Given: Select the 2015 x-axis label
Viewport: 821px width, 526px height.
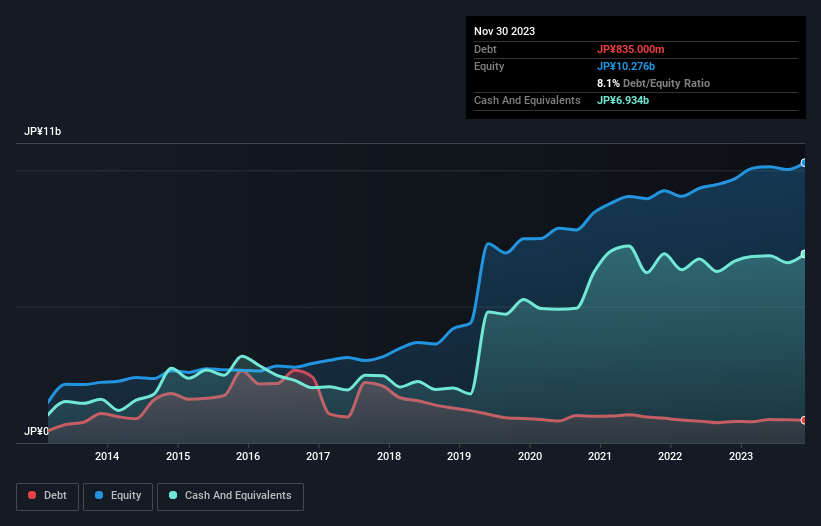Looking at the screenshot, I should [x=178, y=456].
